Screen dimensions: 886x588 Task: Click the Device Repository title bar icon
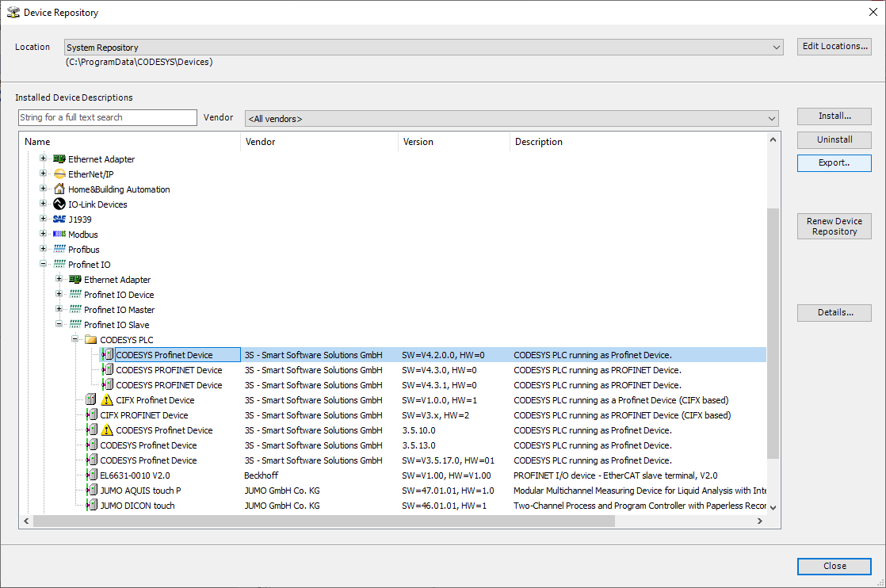click(13, 13)
